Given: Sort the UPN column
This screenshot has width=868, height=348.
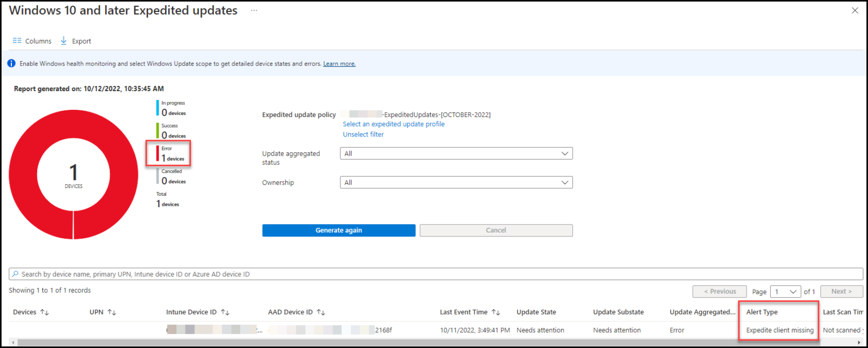Looking at the screenshot, I should point(111,312).
